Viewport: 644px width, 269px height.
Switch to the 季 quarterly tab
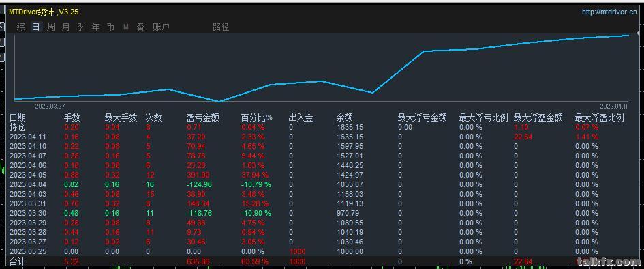(x=81, y=27)
